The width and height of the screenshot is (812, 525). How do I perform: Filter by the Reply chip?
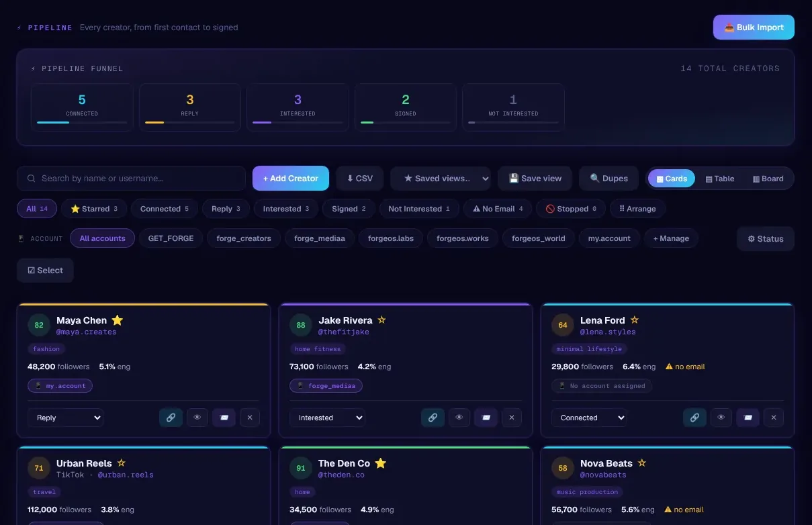[226, 209]
